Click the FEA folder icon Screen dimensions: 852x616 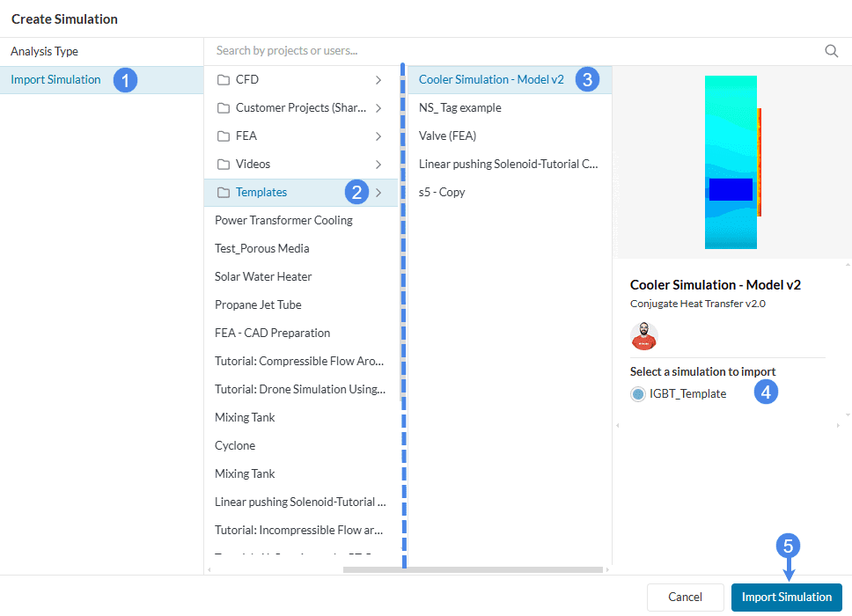[x=224, y=136]
